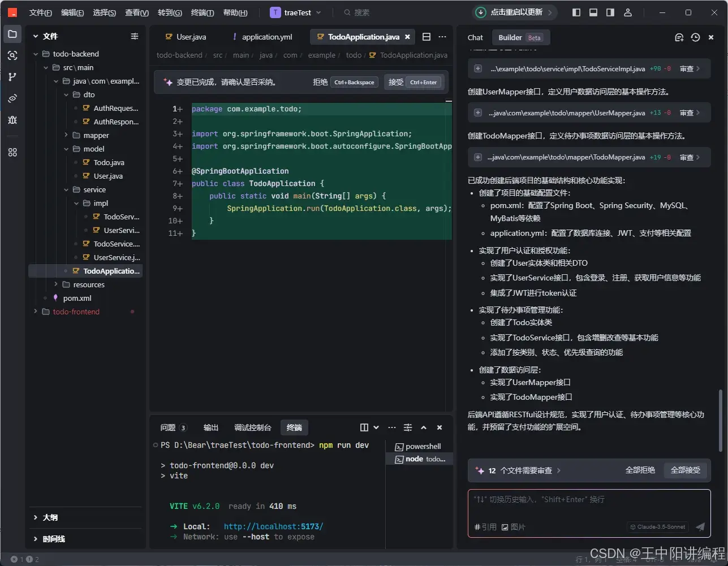Maximize terminal panel with up chevron
This screenshot has width=728, height=566.
click(424, 427)
